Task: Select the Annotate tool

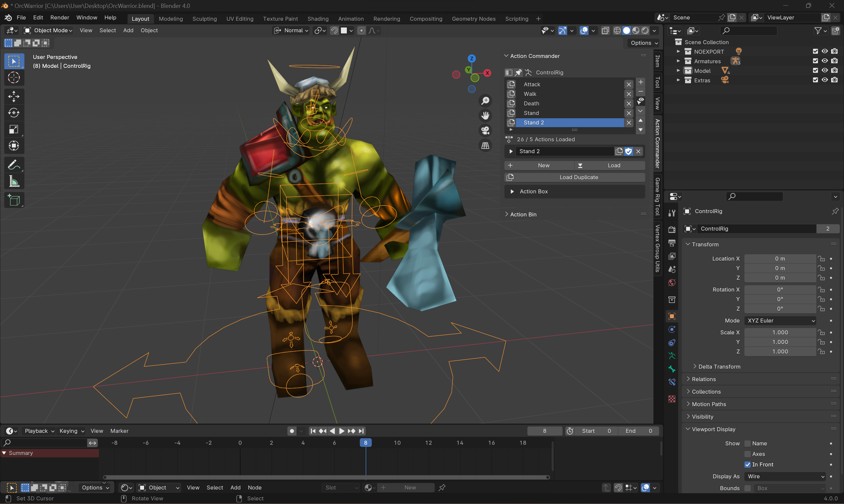Action: [14, 165]
